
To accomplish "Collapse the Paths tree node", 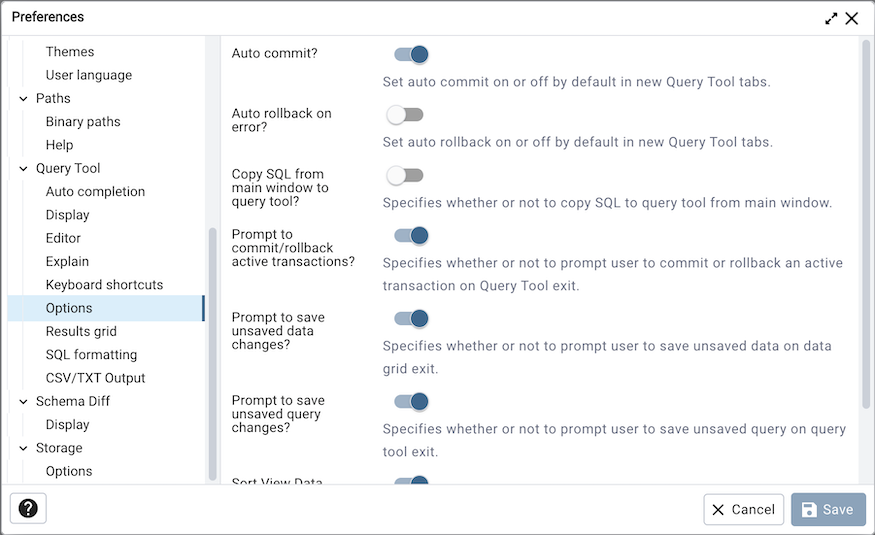I will [23, 98].
